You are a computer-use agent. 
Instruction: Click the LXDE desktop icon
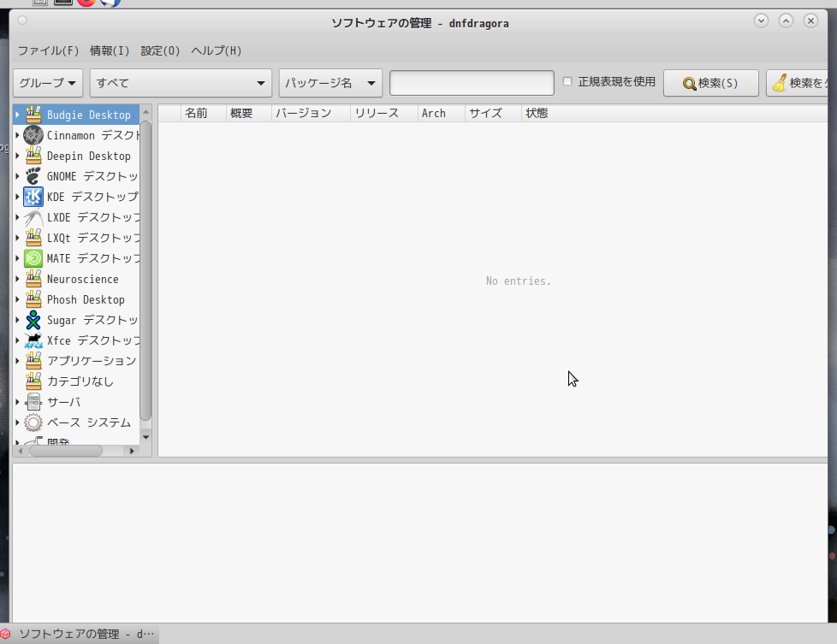coord(33,217)
